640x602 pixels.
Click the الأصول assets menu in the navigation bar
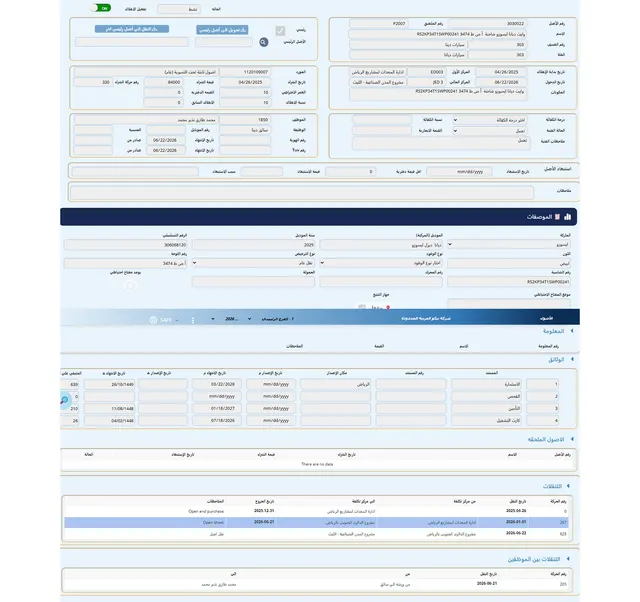(546, 318)
